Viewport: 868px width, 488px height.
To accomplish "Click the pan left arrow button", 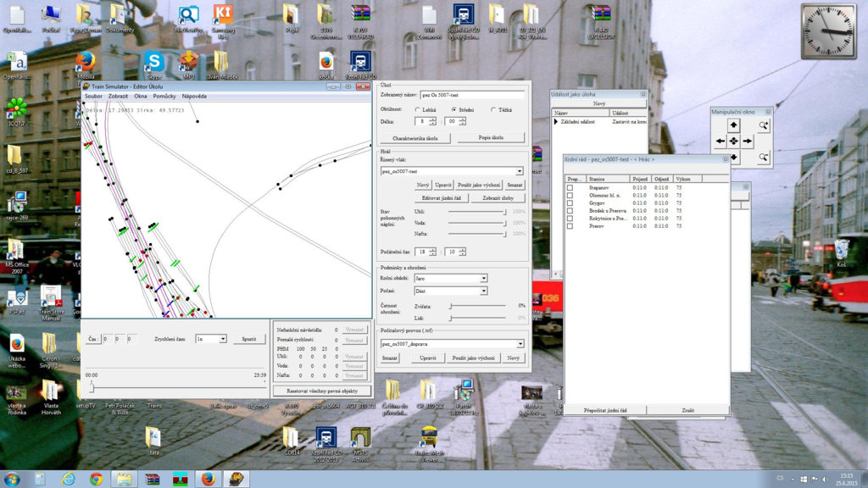I will pyautogui.click(x=721, y=141).
